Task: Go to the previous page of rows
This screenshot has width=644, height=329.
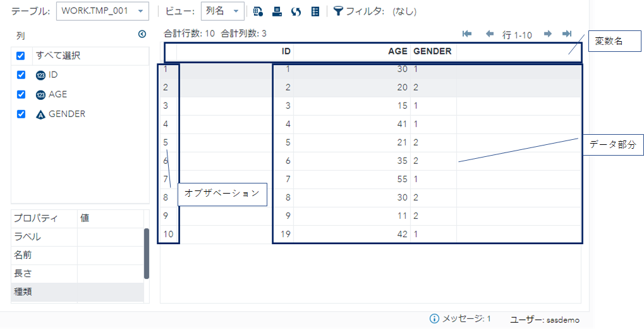Action: coord(490,34)
